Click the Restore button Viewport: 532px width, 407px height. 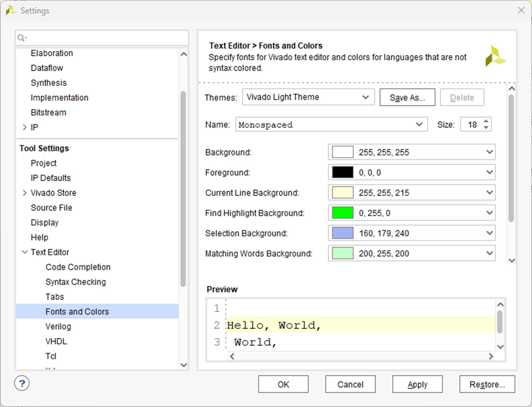pos(487,384)
